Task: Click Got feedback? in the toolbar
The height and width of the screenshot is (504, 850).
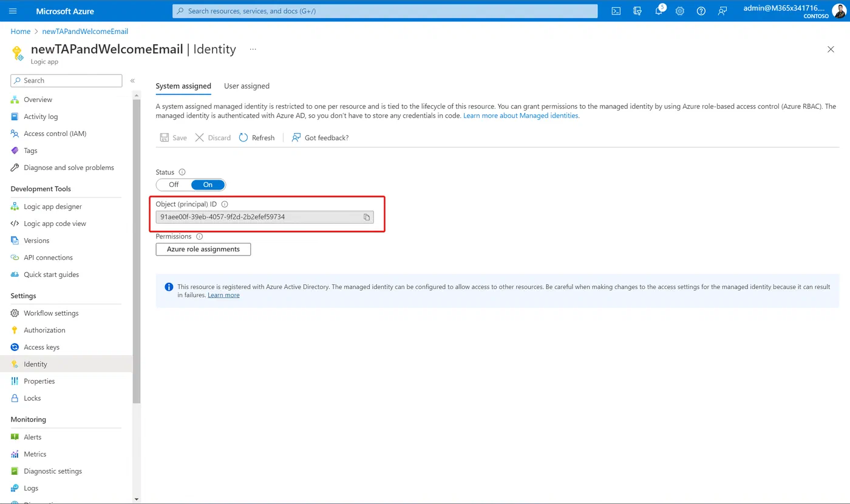Action: tap(320, 138)
